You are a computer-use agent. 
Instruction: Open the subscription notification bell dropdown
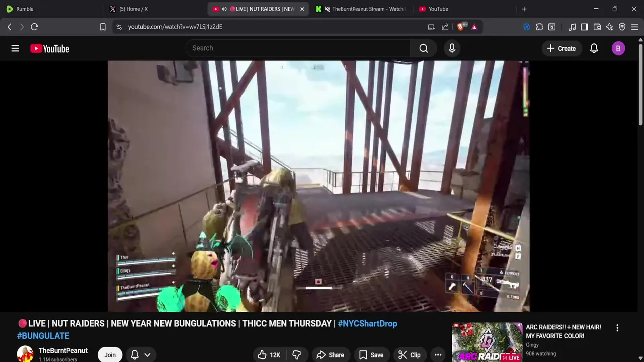coord(140,355)
